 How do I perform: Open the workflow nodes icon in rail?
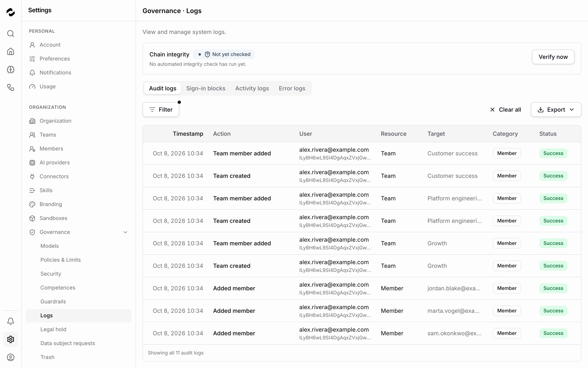click(x=10, y=88)
